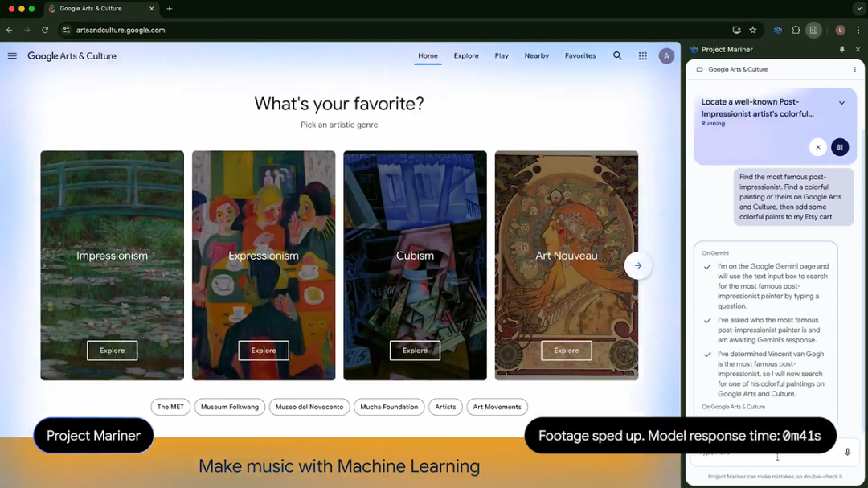Click the microphone icon in Mariner input
868x488 pixels.
tap(848, 452)
